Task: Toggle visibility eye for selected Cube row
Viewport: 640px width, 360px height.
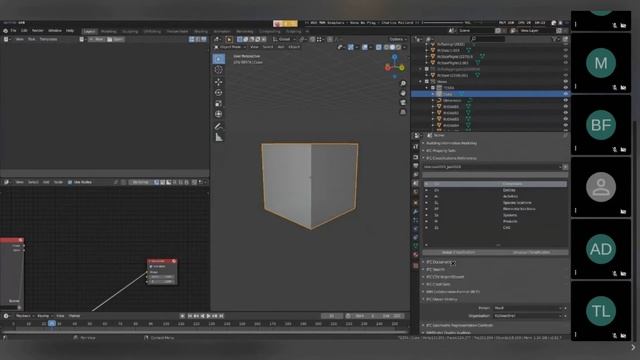Action: [565, 94]
